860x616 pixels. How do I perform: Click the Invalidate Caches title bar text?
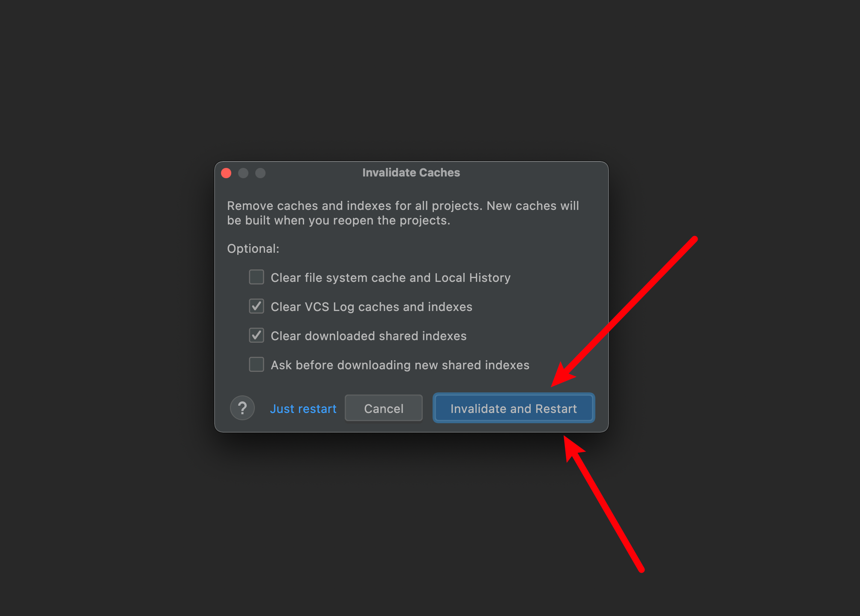[x=411, y=173]
